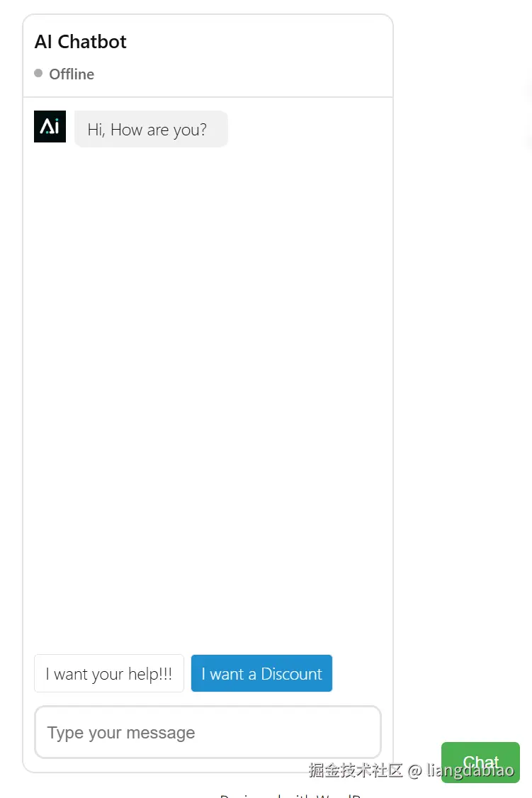The image size is (532, 798).
Task: Focus the 'Type your message' input field
Action: 208,732
